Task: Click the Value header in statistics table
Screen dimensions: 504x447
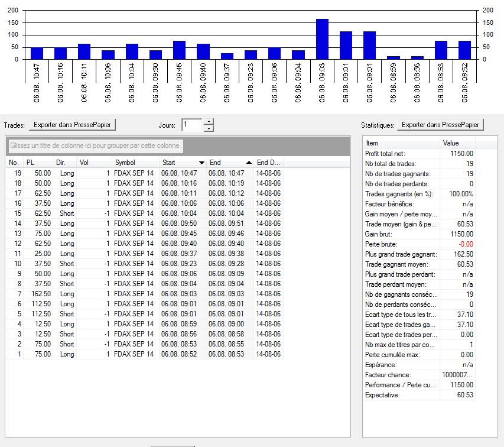Action: pyautogui.click(x=457, y=143)
